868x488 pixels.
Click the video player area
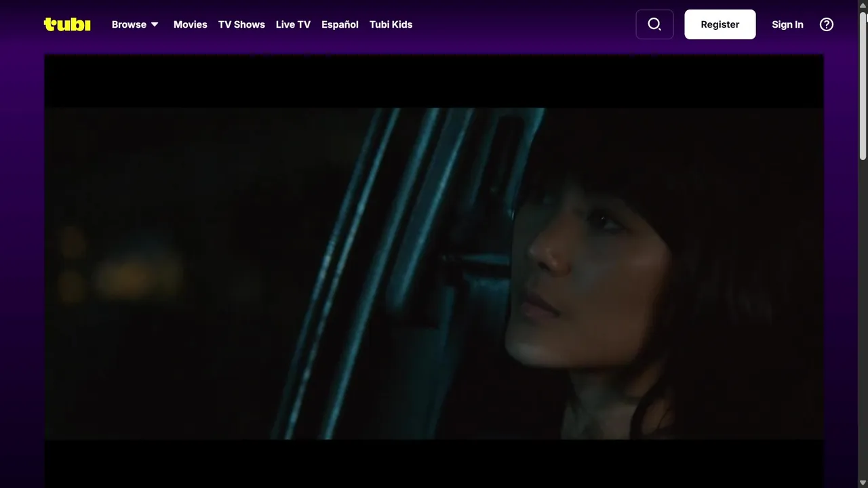[434, 271]
